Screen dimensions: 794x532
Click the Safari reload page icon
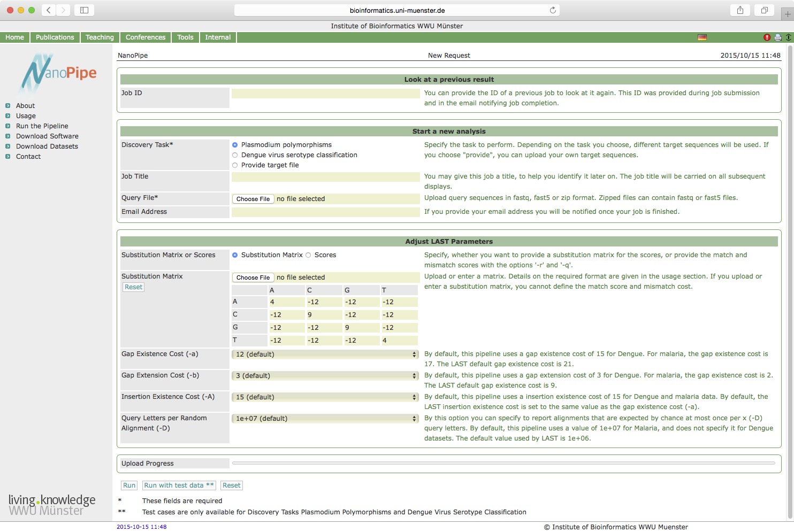553,10
